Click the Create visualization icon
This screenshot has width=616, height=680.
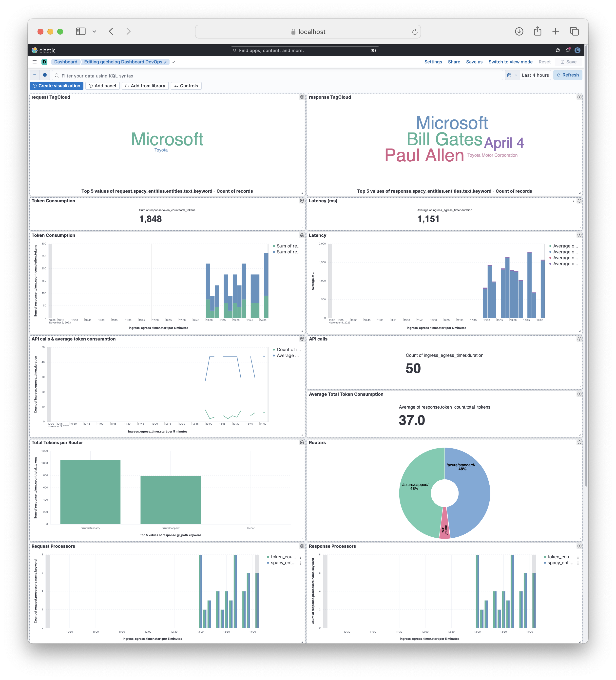58,85
